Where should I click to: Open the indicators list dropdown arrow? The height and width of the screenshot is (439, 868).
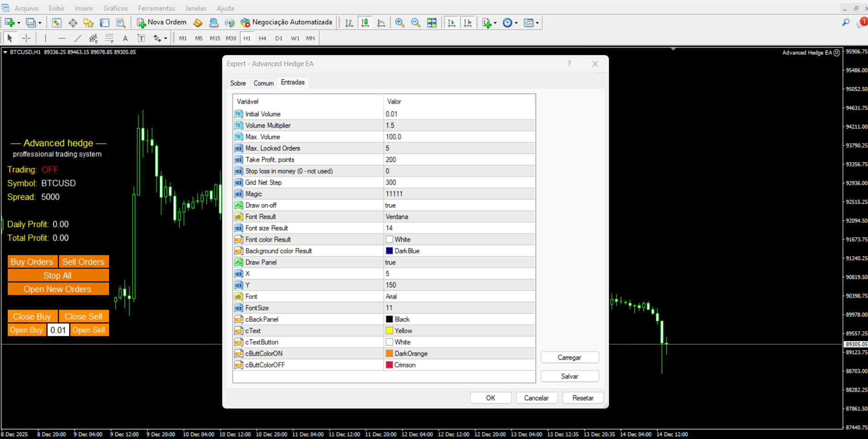(x=495, y=23)
